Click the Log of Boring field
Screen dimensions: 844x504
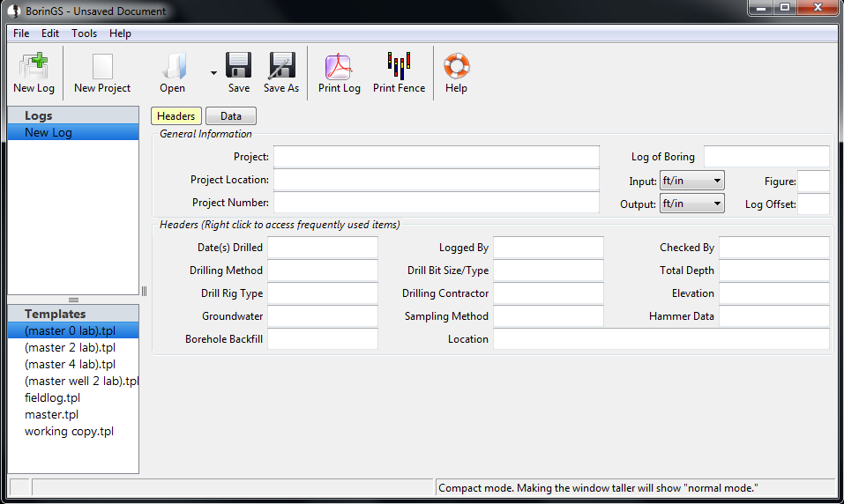(766, 157)
